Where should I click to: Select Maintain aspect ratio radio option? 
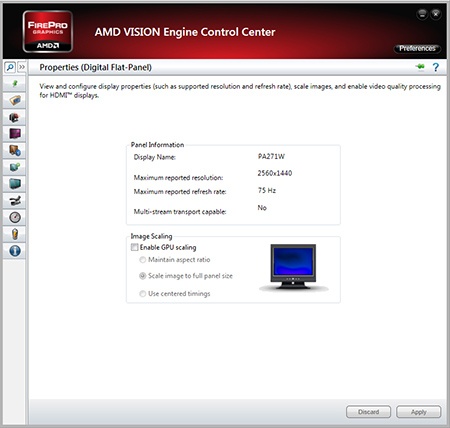point(142,260)
